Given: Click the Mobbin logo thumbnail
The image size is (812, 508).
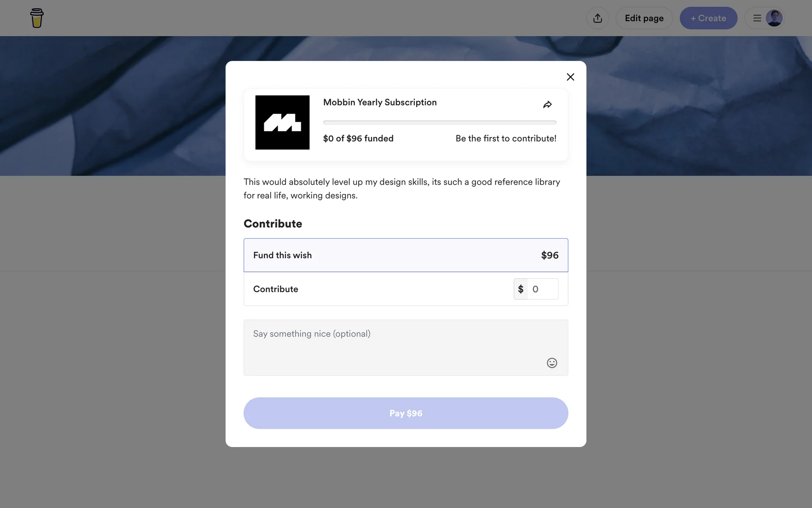Looking at the screenshot, I should point(282,122).
